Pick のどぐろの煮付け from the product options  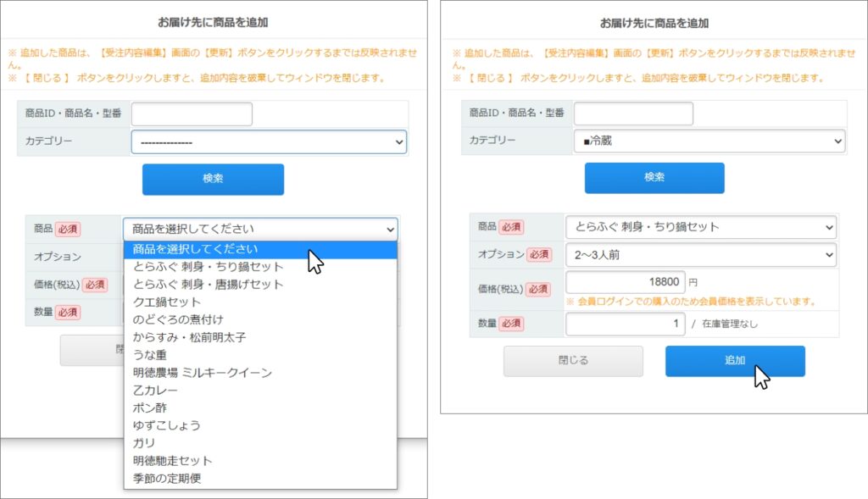[178, 319]
